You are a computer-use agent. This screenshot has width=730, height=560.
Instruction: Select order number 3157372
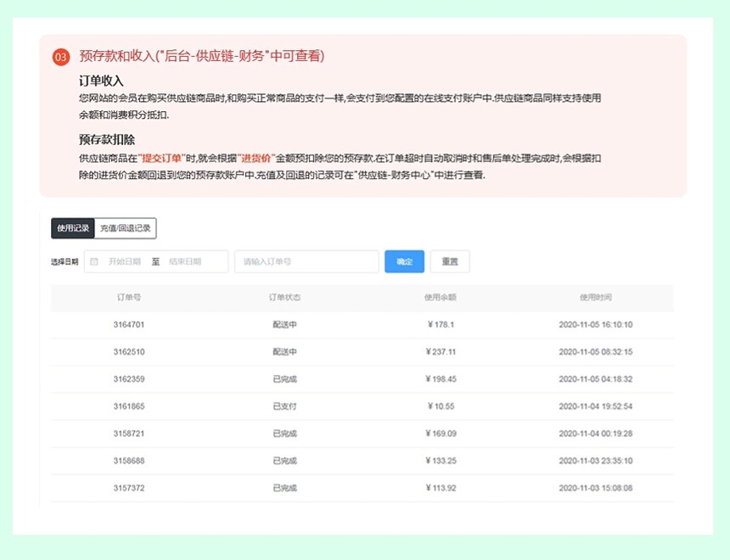pyautogui.click(x=129, y=488)
